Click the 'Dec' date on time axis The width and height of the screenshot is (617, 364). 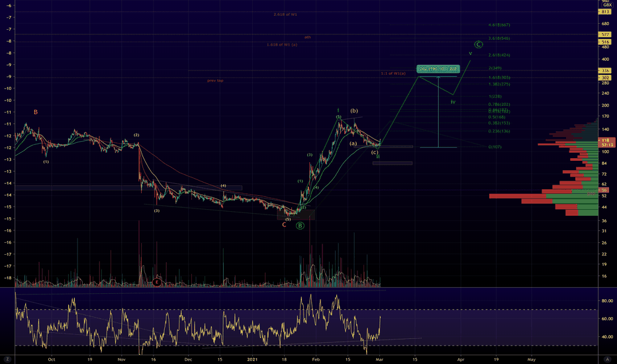click(x=189, y=359)
